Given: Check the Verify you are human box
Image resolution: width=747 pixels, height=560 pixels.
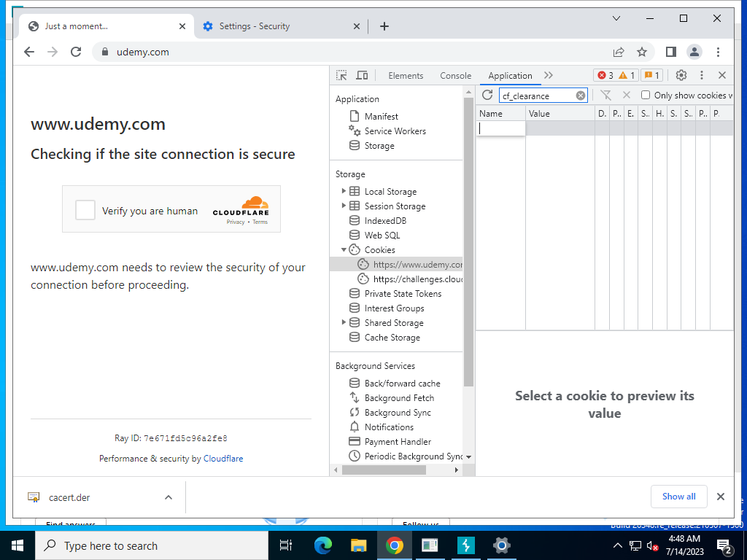Looking at the screenshot, I should [85, 210].
